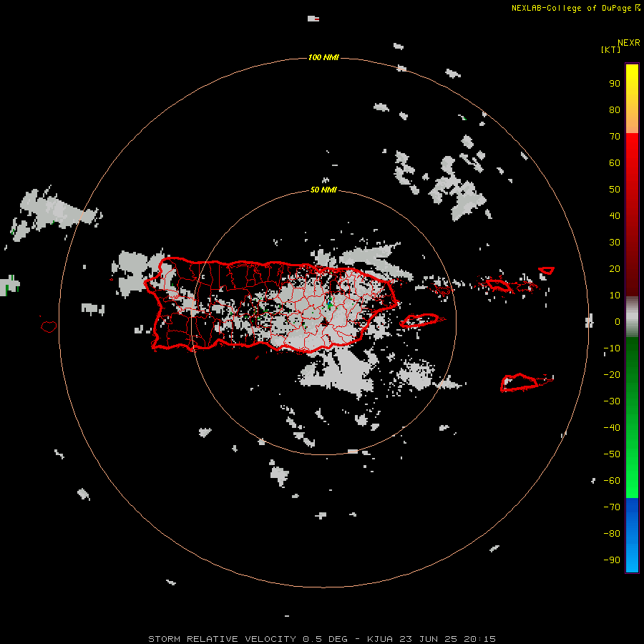
Task: Click the [KT] units label
Action: pos(610,49)
